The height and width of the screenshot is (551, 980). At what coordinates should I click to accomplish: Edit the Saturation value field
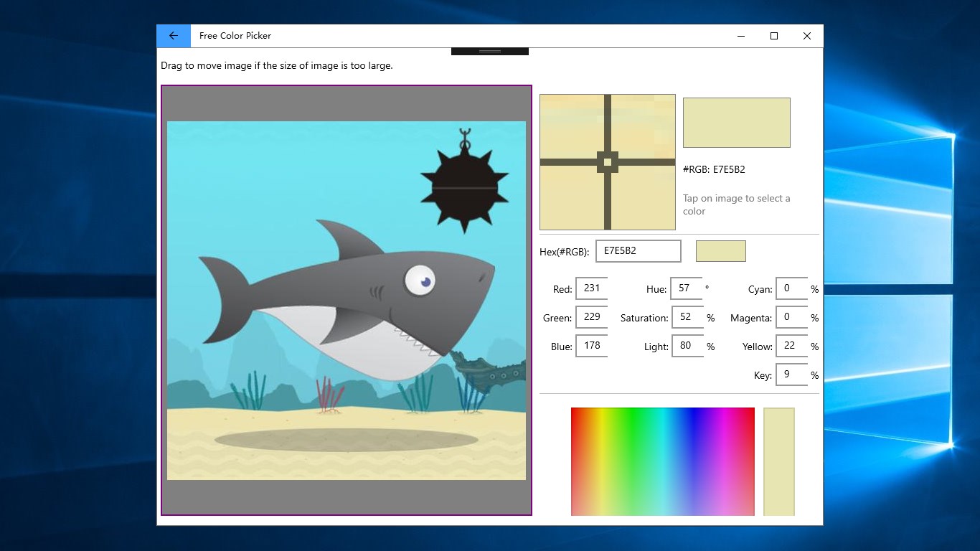coord(687,317)
